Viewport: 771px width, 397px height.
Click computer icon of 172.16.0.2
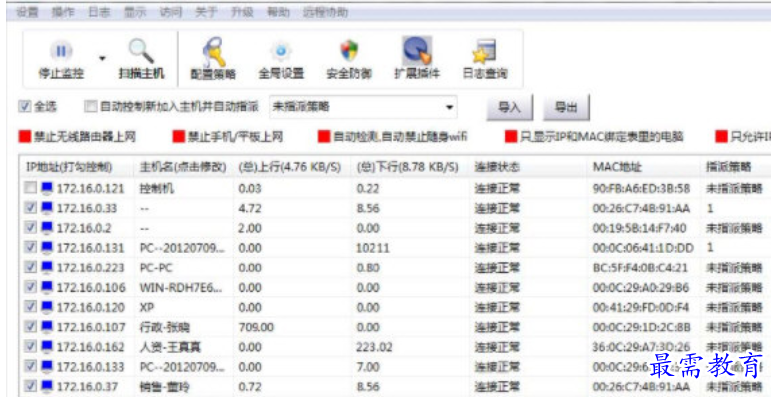coord(47,228)
